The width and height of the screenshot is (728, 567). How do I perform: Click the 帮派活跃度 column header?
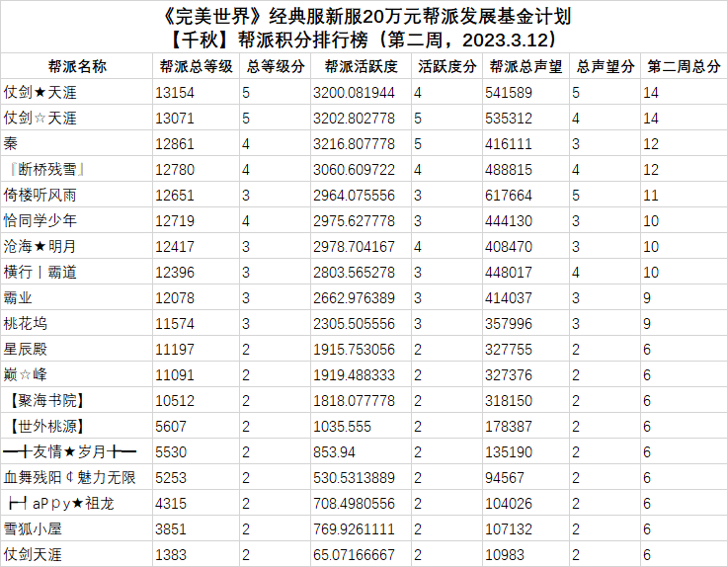click(362, 66)
